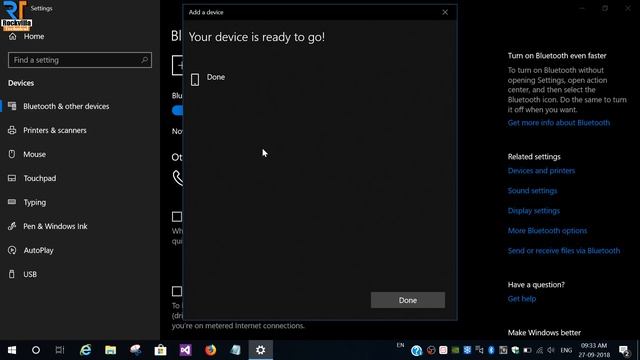
Task: Click the AutoPlay icon in sidebar
Action: (x=12, y=250)
